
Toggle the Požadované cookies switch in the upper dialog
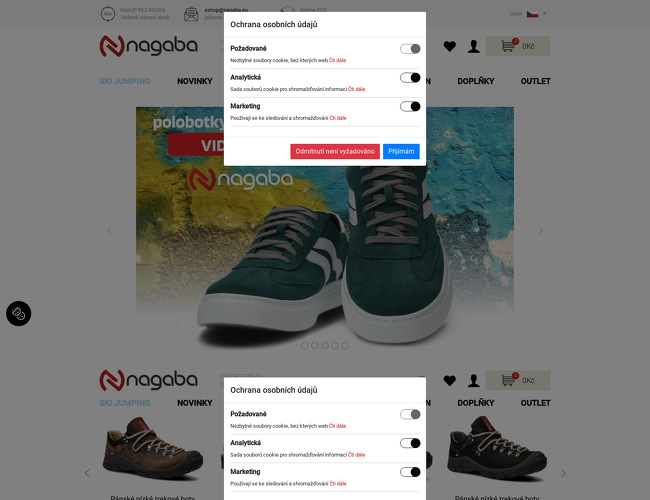coord(410,49)
